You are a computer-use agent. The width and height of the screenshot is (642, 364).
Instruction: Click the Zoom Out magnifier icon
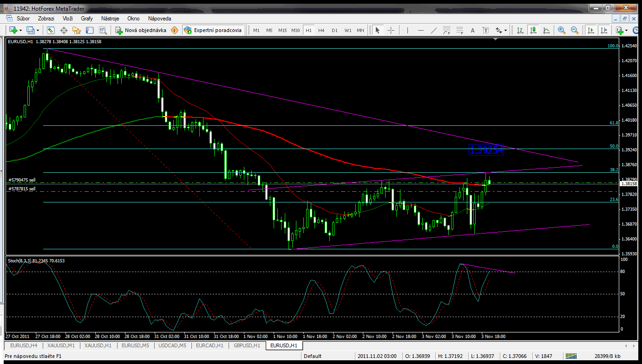(x=575, y=30)
